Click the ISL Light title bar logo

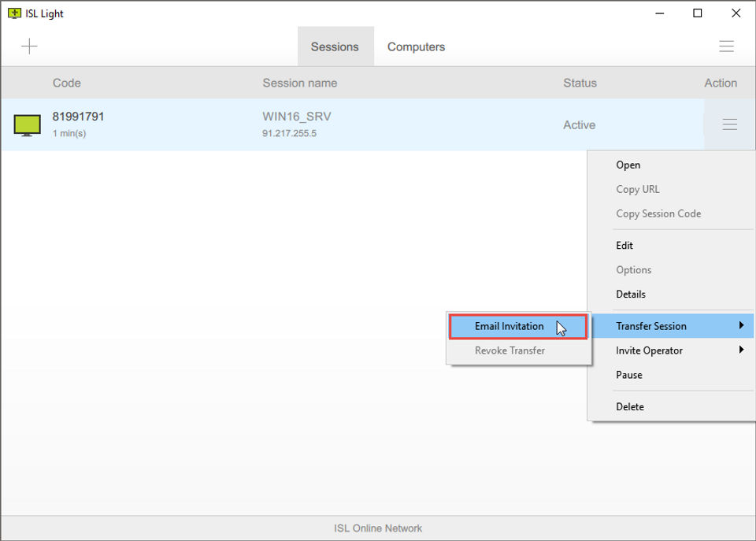[14, 13]
